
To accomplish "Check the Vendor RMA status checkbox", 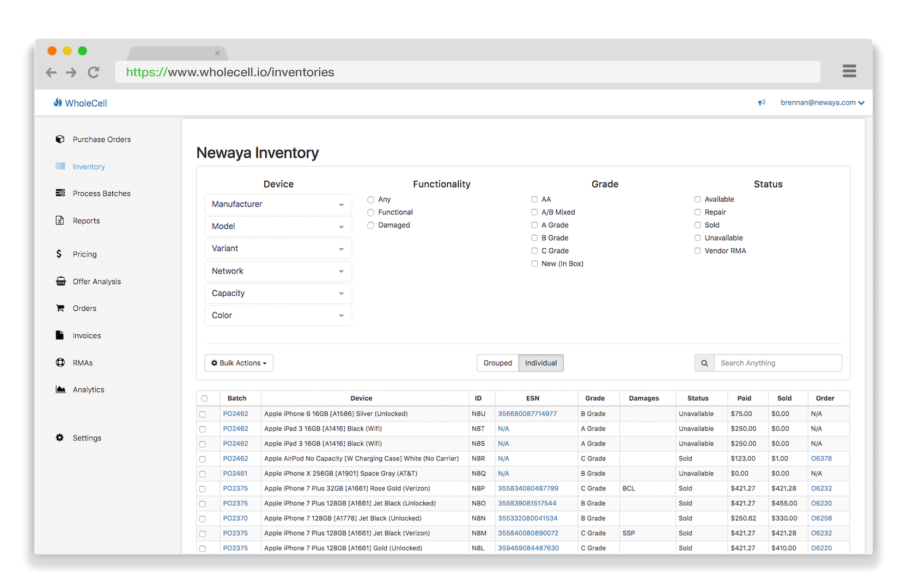I will (697, 250).
